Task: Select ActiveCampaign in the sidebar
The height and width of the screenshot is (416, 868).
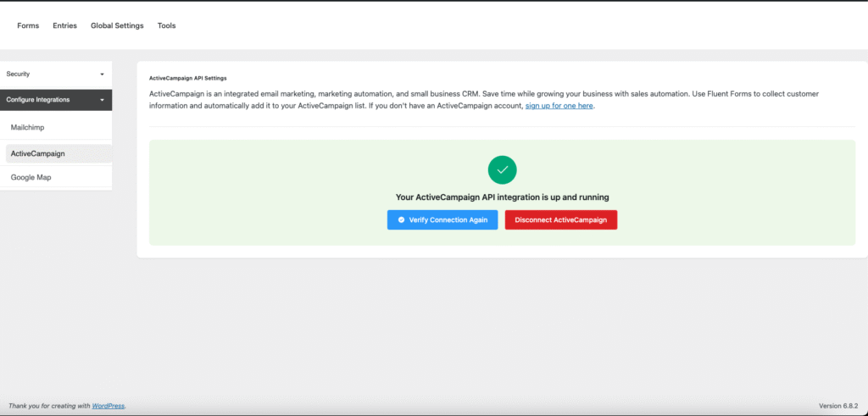Action: click(38, 153)
